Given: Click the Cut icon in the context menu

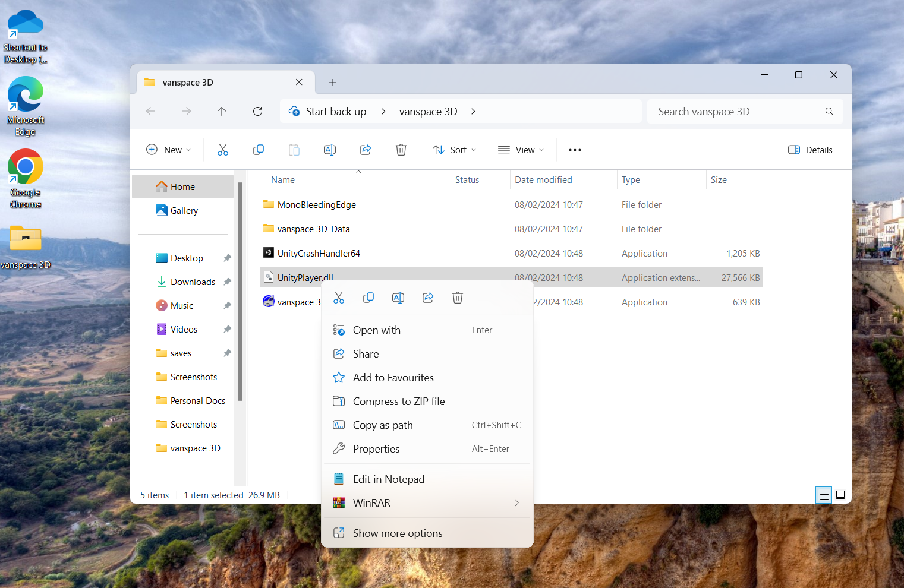Looking at the screenshot, I should (x=339, y=298).
